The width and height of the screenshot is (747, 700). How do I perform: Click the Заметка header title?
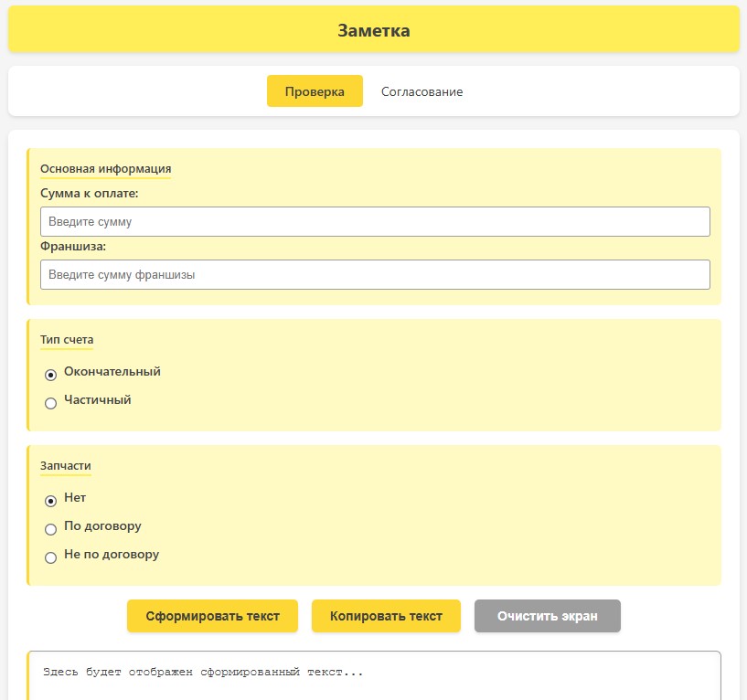click(x=373, y=30)
